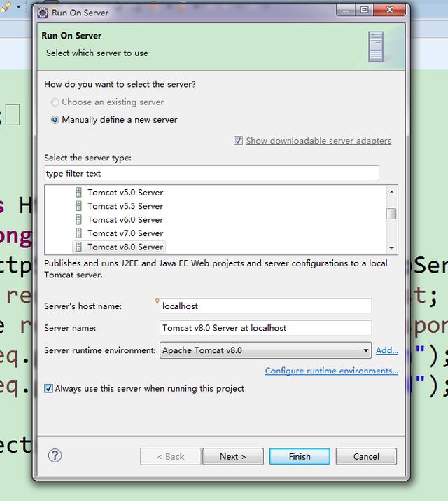This screenshot has height=501, width=448.
Task: Open Configure runtime environments link
Action: 332,371
